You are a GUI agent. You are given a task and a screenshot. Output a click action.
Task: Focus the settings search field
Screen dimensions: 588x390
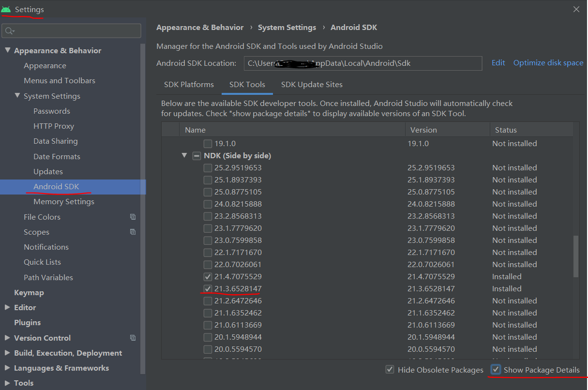pos(72,31)
